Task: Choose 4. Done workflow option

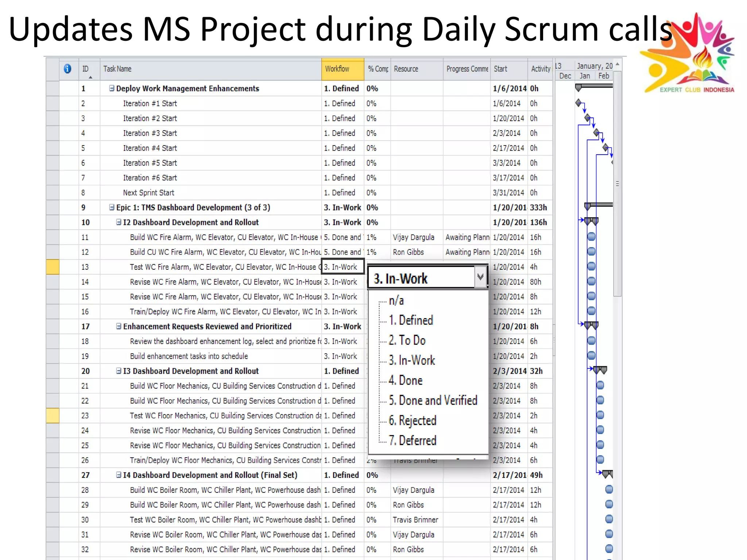Action: [x=406, y=381]
